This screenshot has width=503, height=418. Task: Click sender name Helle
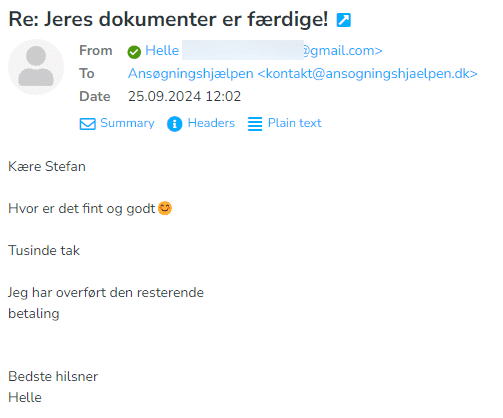coord(162,51)
